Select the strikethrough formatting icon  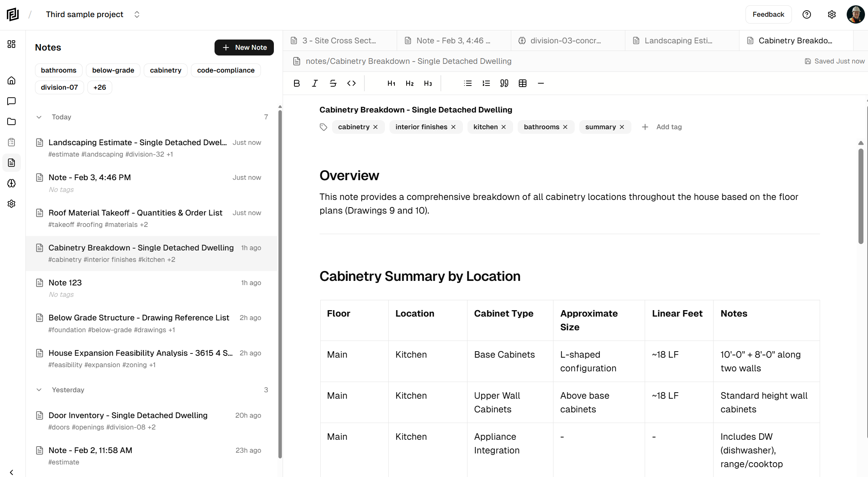tap(333, 83)
